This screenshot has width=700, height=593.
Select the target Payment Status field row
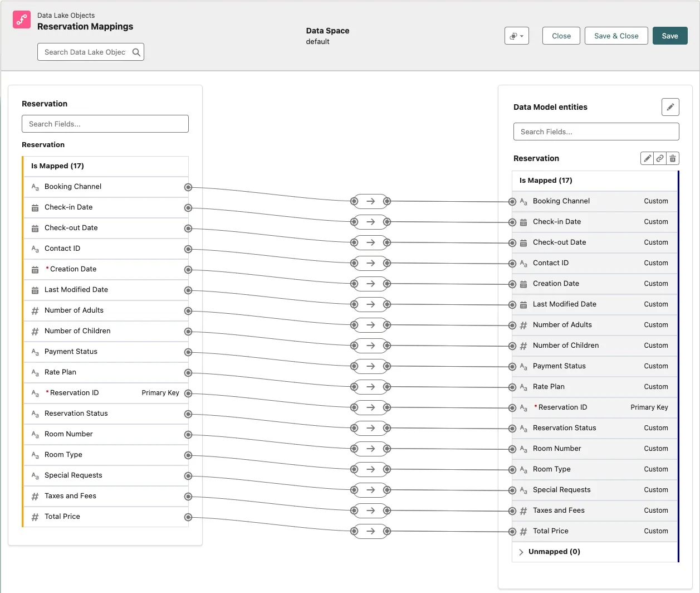pyautogui.click(x=594, y=366)
